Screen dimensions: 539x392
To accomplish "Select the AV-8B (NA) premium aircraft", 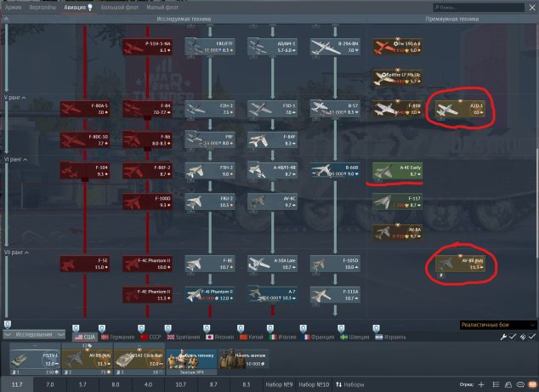I will [x=460, y=264].
